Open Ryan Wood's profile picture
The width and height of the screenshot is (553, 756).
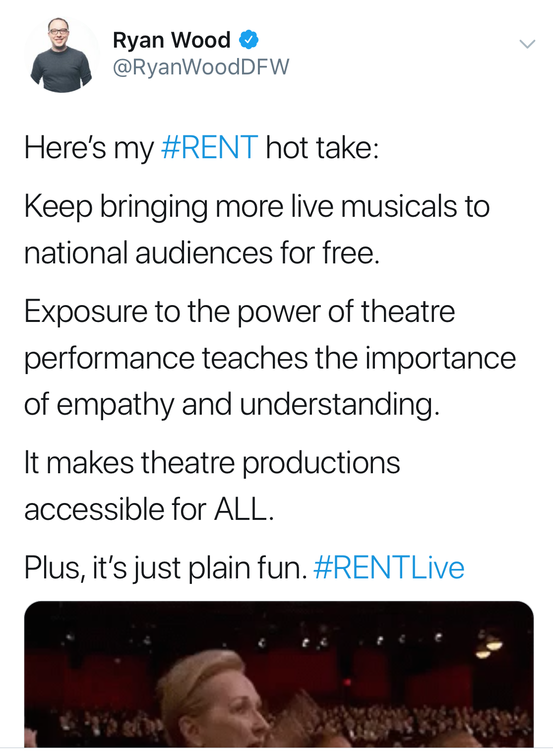(x=61, y=56)
